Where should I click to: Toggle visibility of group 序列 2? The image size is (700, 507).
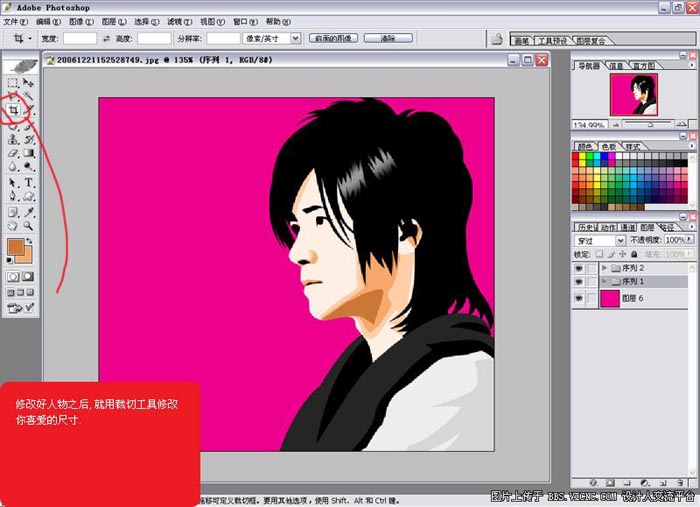click(579, 268)
